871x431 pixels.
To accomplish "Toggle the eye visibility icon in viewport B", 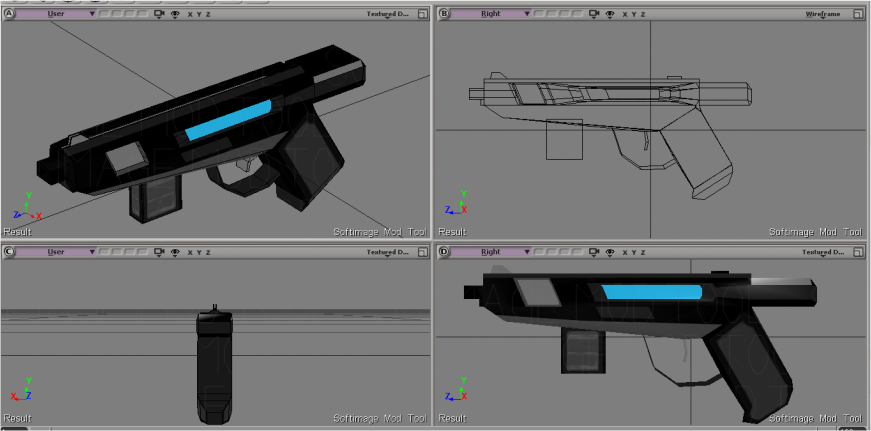I will tap(610, 14).
